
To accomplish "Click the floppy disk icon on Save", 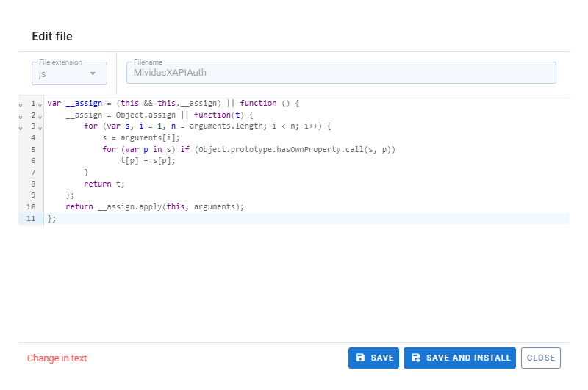I will pos(360,358).
